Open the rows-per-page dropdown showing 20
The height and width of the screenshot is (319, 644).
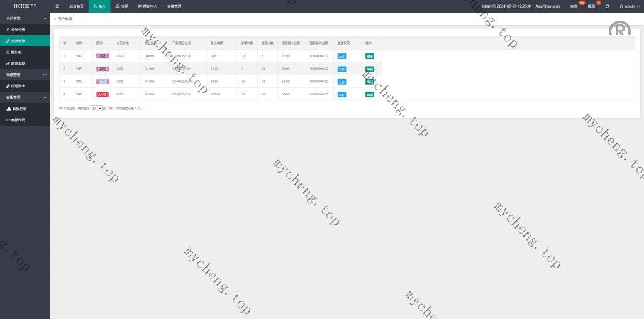coord(96,108)
